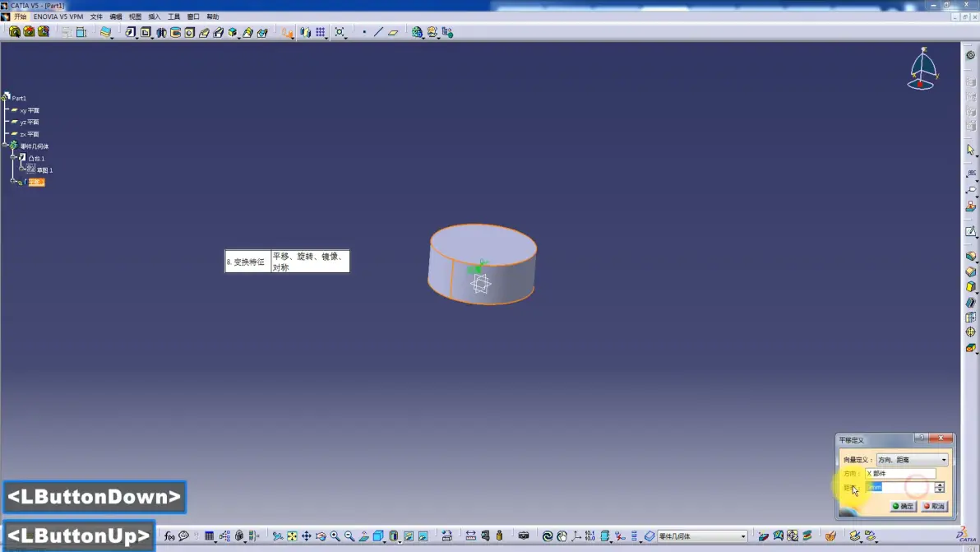Click the Select arrow tool in right toolbar

pyautogui.click(x=970, y=150)
